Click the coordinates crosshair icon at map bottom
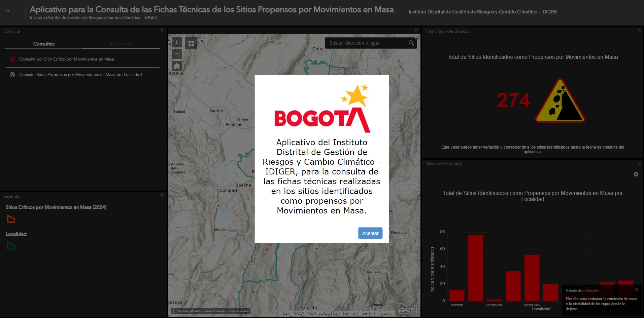Screen dimensions: 644x318 [174, 311]
